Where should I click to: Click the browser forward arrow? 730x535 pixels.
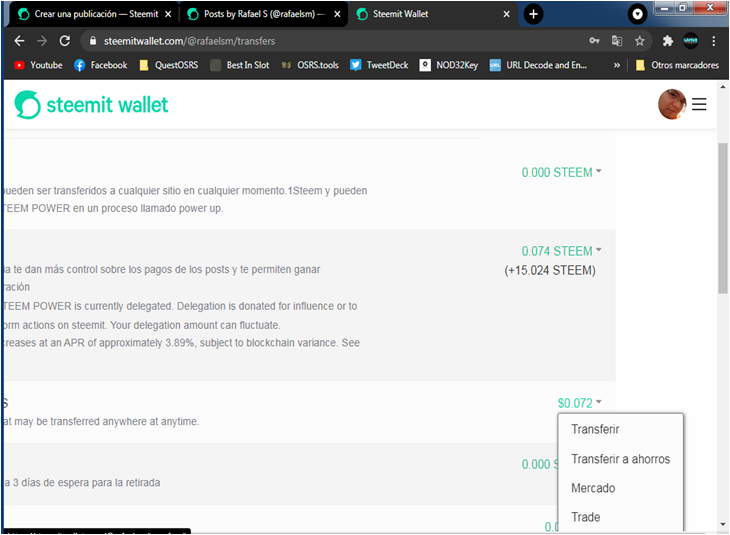point(42,41)
